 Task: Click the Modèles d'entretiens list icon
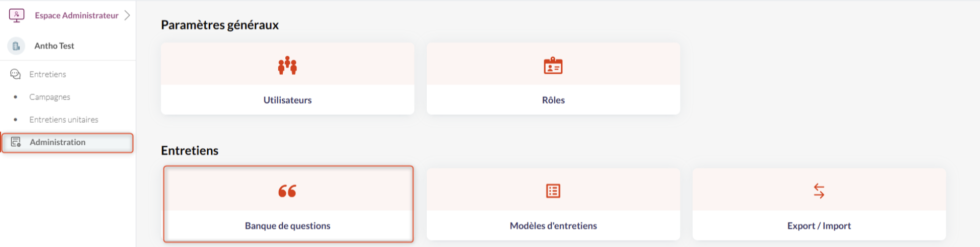(x=553, y=191)
